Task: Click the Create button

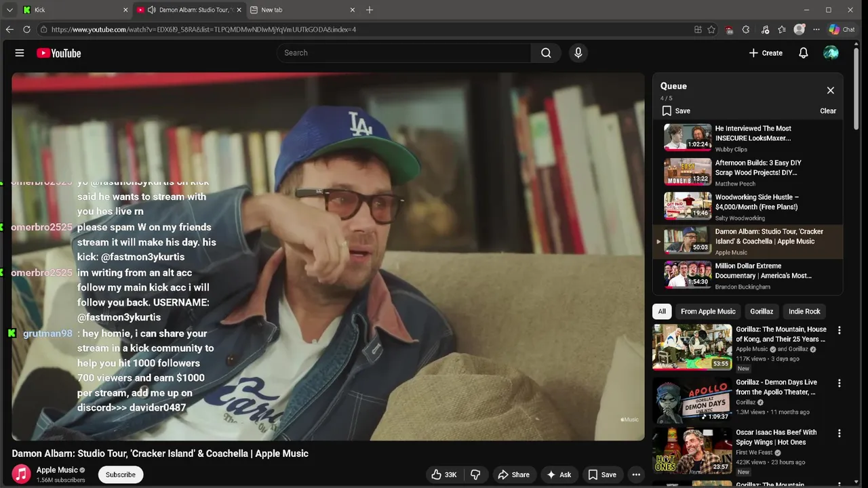Action: coord(766,53)
